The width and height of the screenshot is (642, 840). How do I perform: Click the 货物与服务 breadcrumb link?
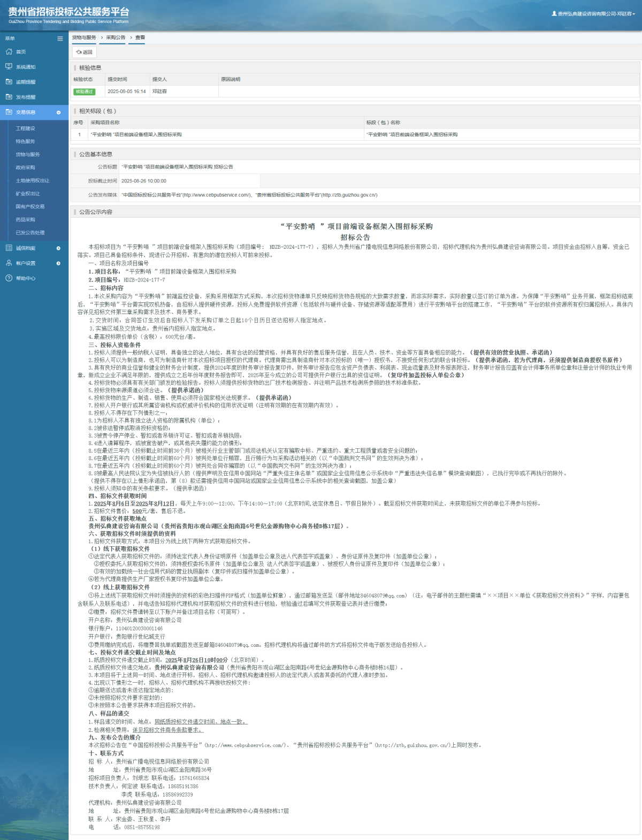pos(84,37)
